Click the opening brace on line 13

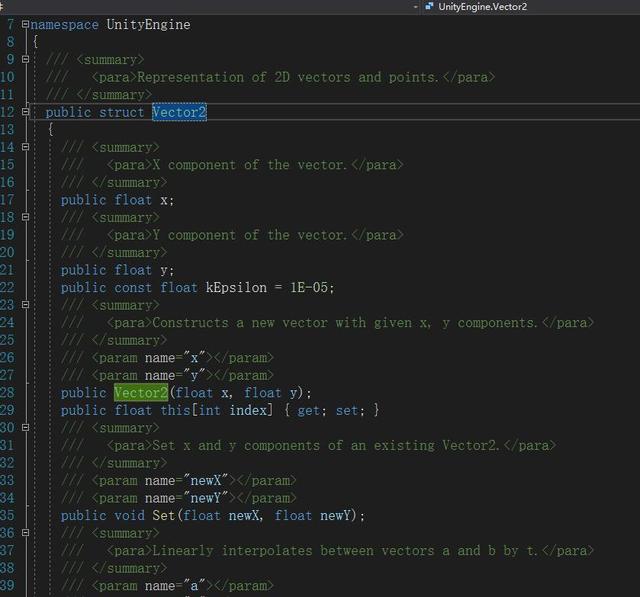51,129
